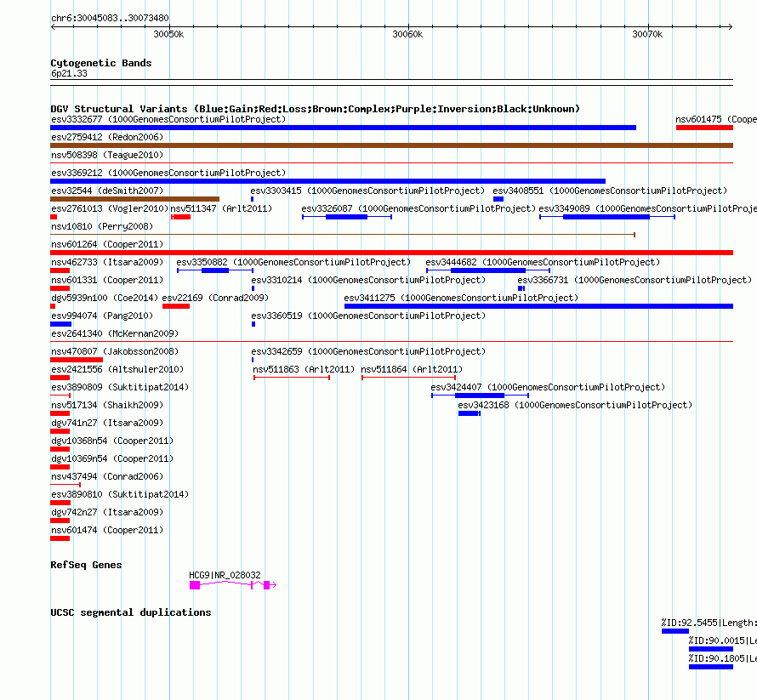The image size is (757, 700).
Task: Click the dgv10369n54 (Cooper2011) label
Action: 112,458
